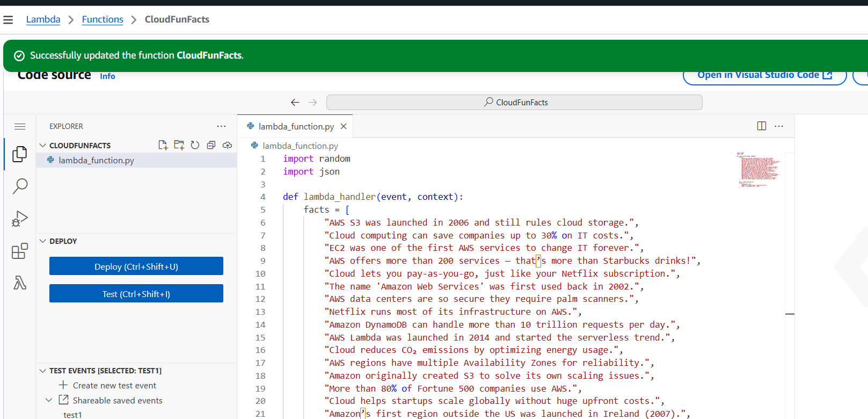Refresh the Explorer file tree
868x419 pixels.
click(x=195, y=145)
